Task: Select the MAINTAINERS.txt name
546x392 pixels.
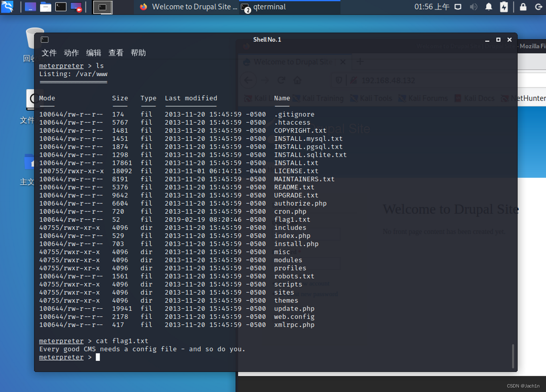Action: (304, 179)
